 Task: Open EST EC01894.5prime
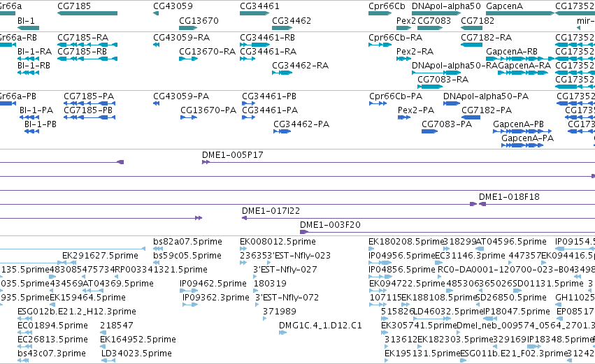25,333
